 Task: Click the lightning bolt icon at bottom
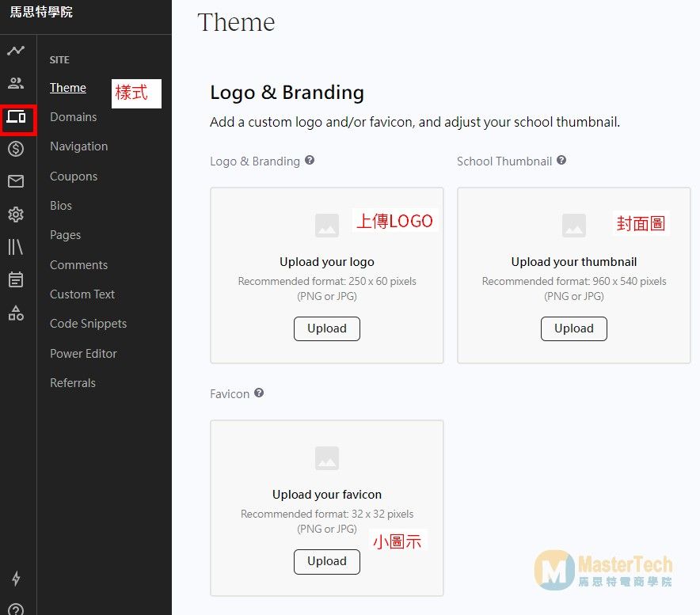pos(16,579)
